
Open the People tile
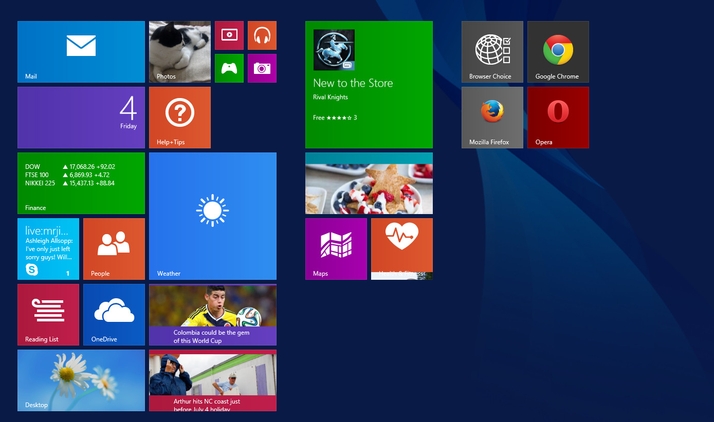(x=114, y=249)
